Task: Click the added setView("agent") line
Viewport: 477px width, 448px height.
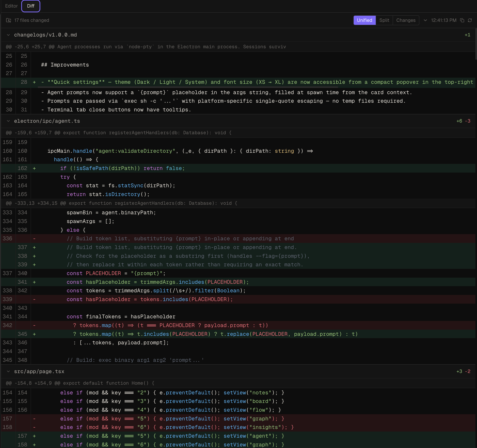Action: click(238, 436)
